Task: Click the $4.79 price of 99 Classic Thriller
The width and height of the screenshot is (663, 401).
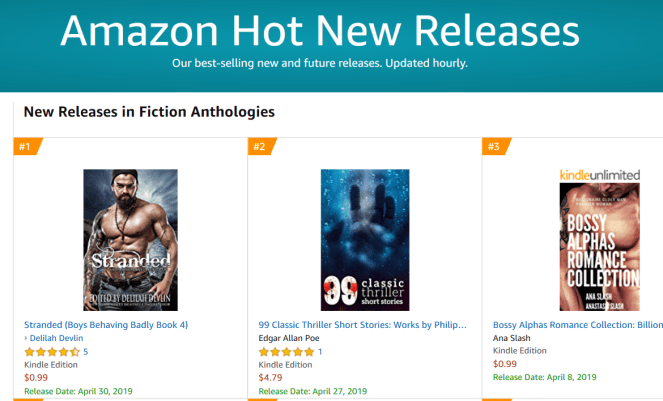Action: (x=270, y=378)
